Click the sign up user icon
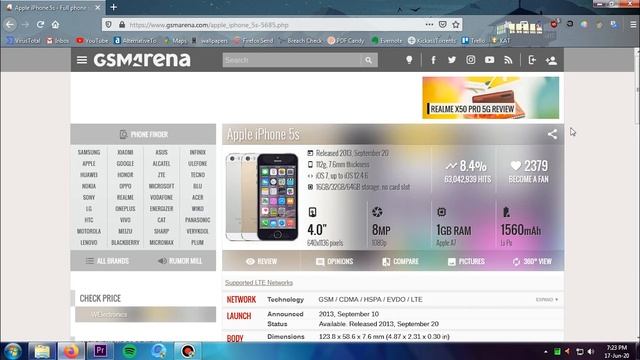Screen dimensions: 640x360 [x=551, y=60]
